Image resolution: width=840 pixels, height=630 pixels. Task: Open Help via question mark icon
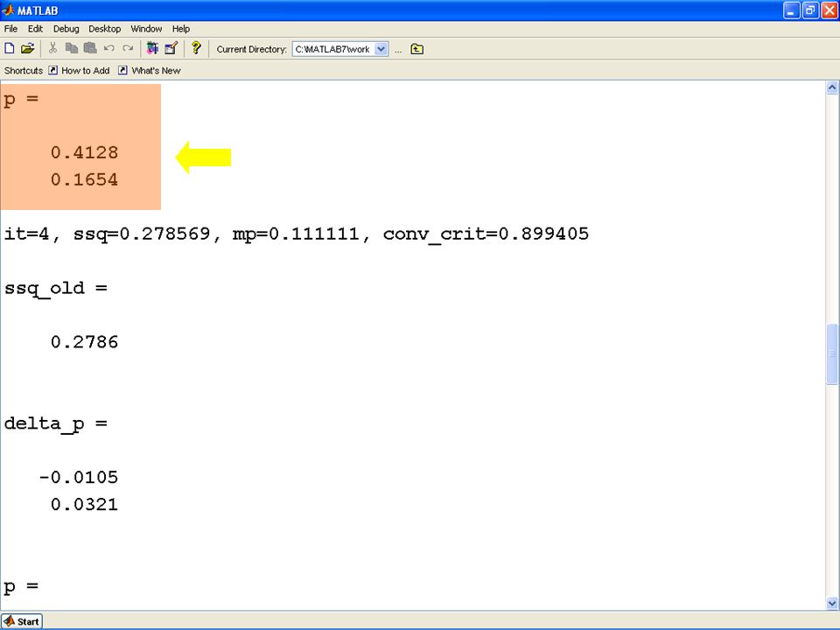click(x=196, y=48)
